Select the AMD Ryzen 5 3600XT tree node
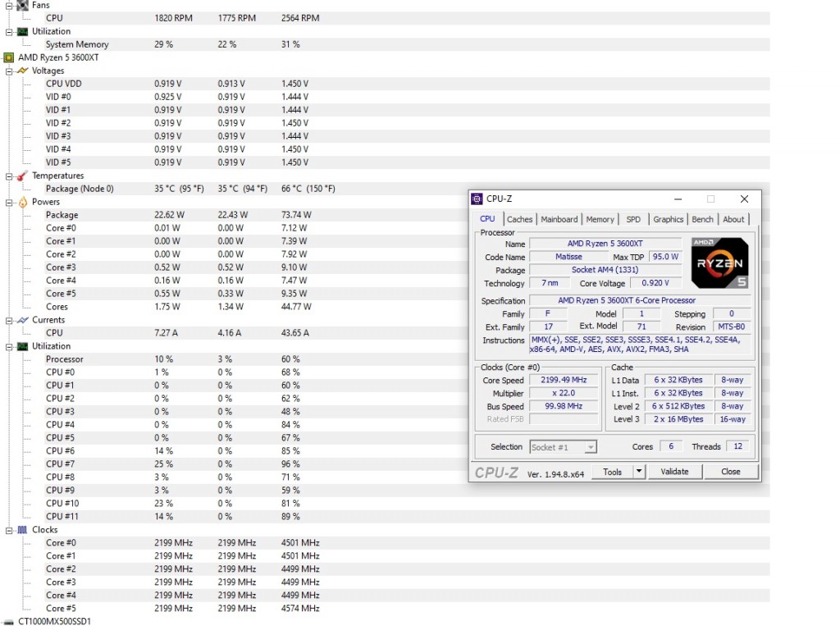This screenshot has height=626, width=840. click(x=58, y=57)
